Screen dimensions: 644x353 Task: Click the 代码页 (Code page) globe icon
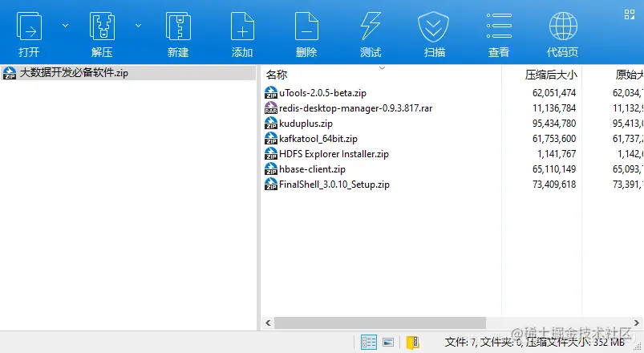pos(563,26)
